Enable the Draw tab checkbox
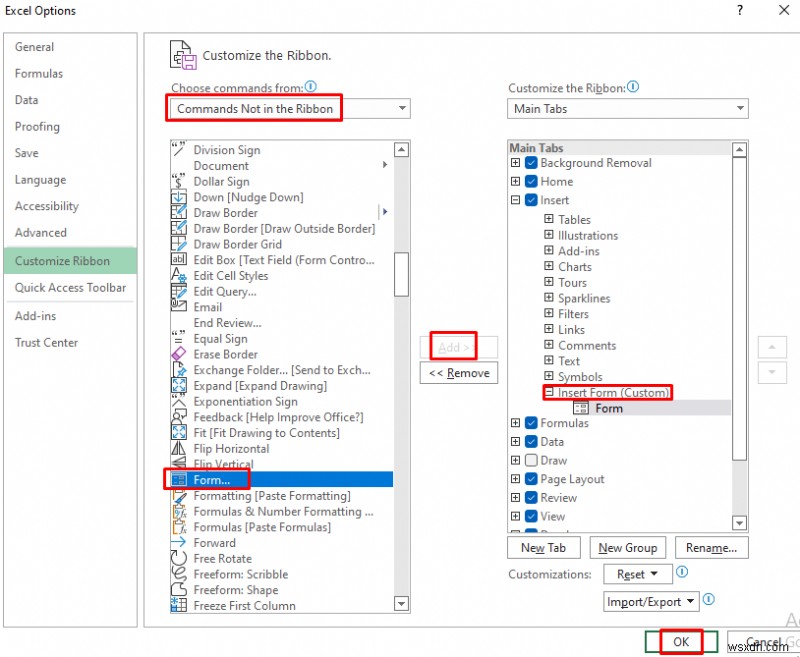 point(529,460)
